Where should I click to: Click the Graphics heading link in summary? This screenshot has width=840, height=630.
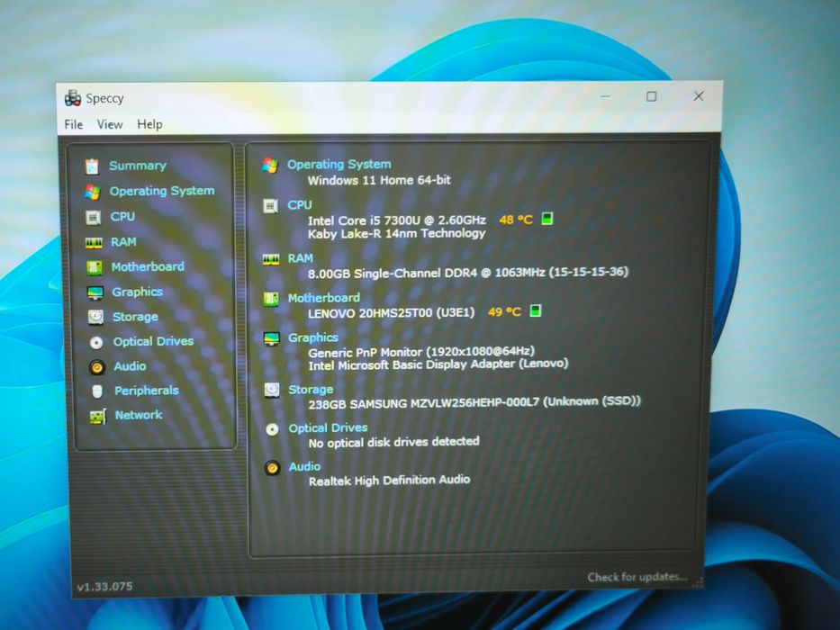312,337
